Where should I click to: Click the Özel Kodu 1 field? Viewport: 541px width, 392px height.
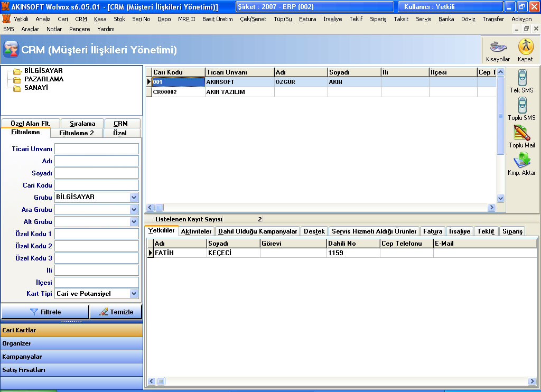97,234
